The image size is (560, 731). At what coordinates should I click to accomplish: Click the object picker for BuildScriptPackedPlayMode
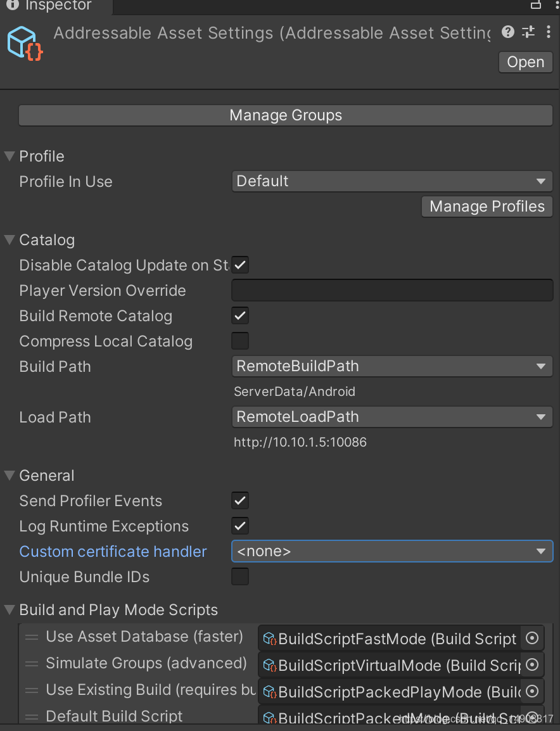click(531, 692)
